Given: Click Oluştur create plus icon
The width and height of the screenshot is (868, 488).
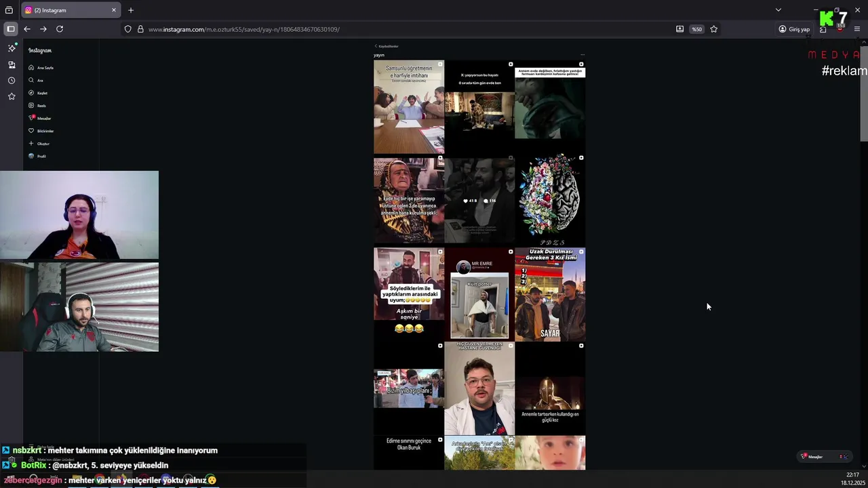Looking at the screenshot, I should (31, 144).
